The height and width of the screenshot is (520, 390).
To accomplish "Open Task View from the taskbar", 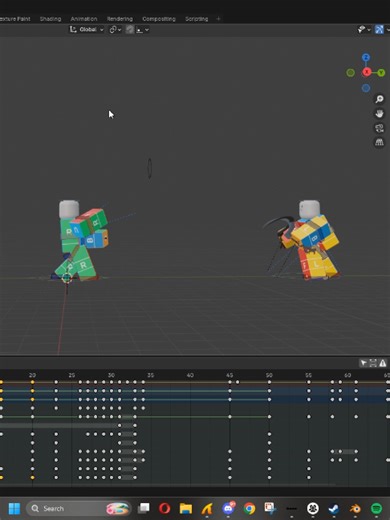I will 144,508.
